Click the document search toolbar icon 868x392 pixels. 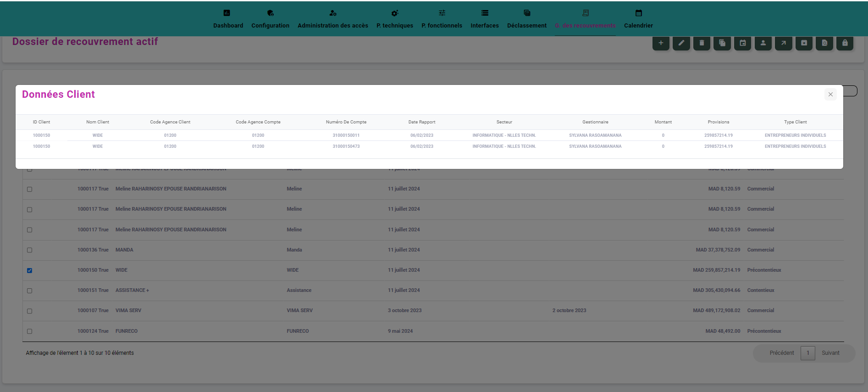824,43
